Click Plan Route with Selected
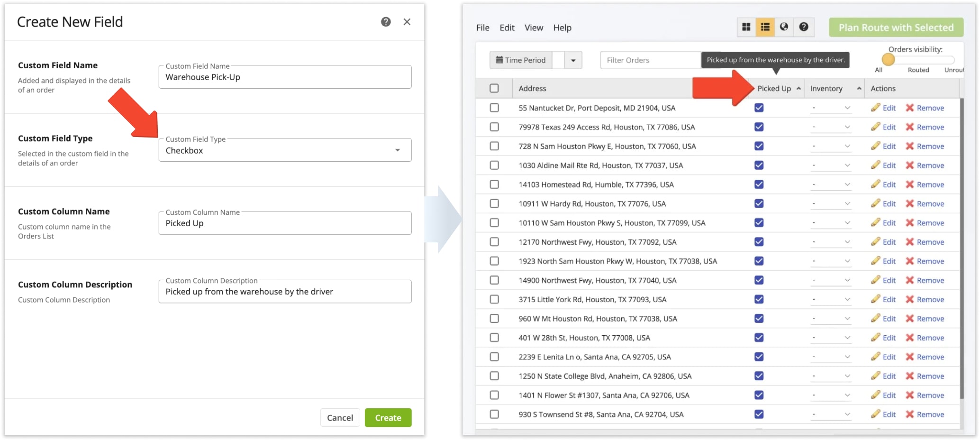980x441 pixels. [896, 28]
